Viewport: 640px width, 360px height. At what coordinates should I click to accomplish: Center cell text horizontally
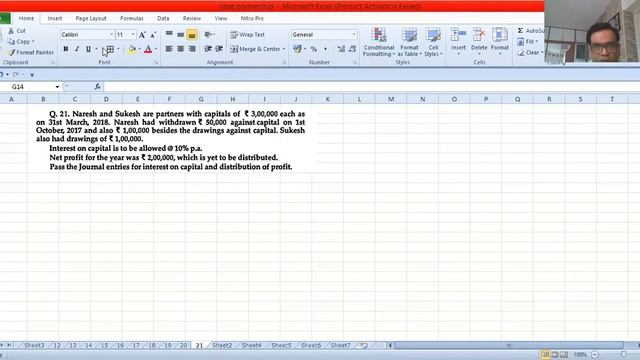pyautogui.click(x=180, y=49)
